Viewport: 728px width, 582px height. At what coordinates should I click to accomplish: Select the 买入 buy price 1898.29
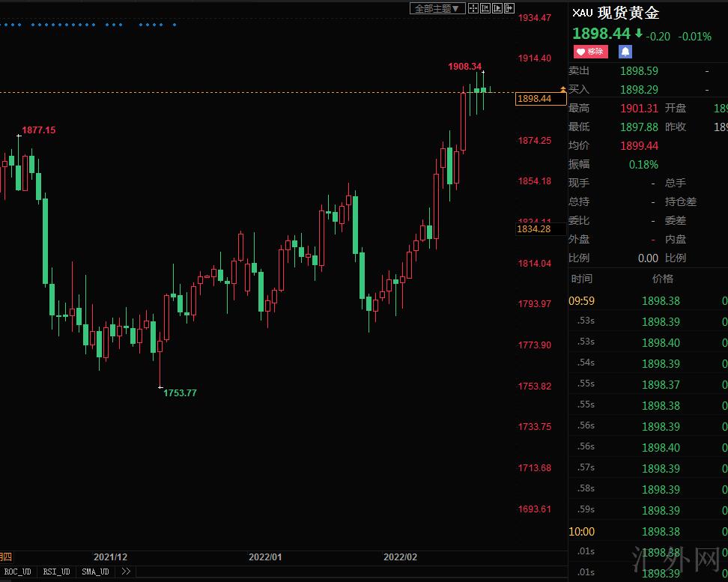(x=638, y=90)
